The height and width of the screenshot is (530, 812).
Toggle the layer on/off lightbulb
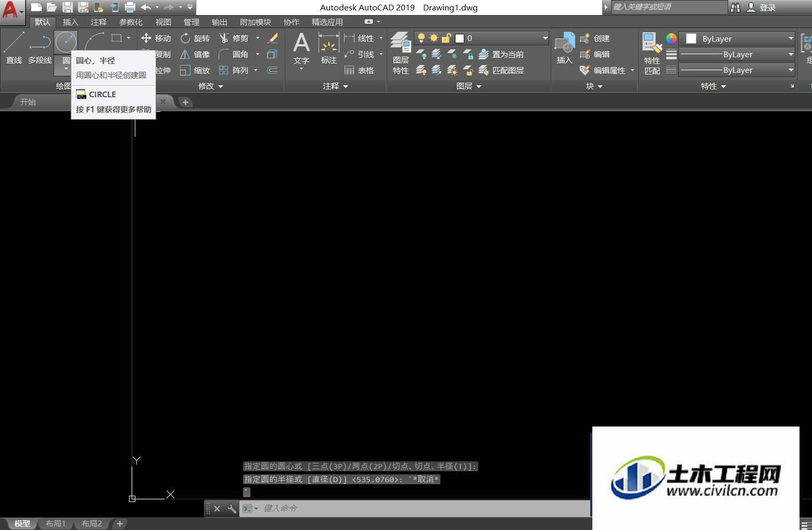[x=421, y=38]
